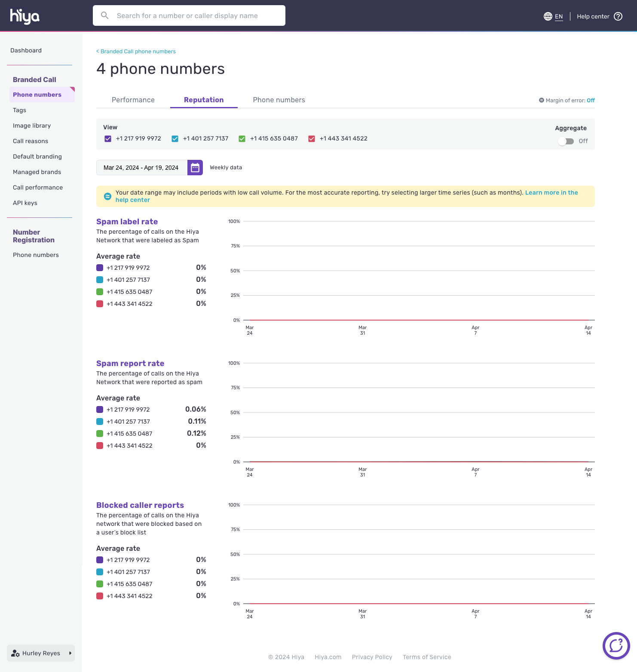Click the Hurley Reyes account button

(x=41, y=653)
